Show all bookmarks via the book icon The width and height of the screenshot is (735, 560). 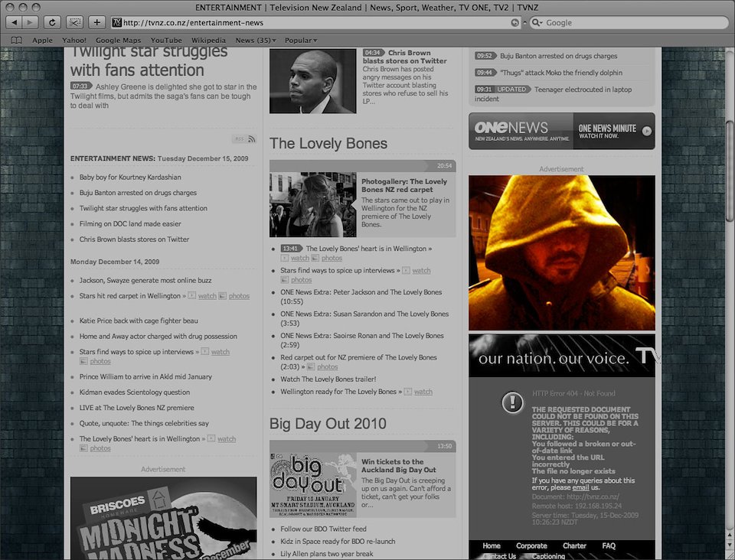16,41
